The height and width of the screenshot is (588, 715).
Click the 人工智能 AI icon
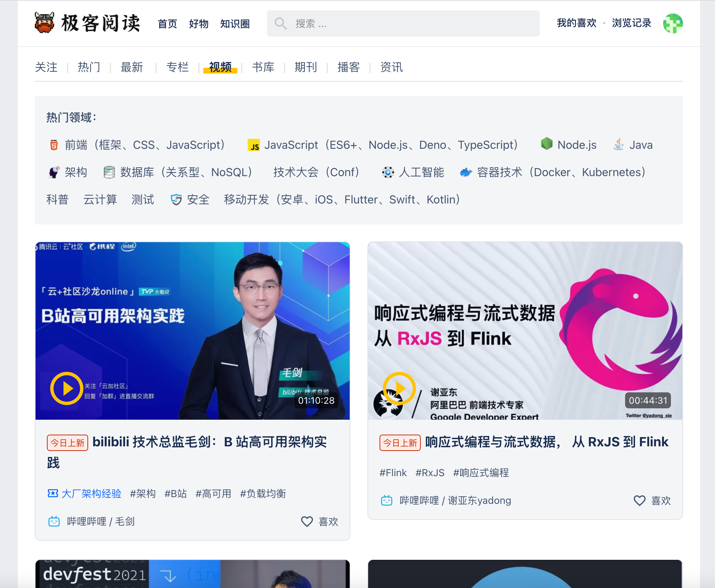pos(388,173)
